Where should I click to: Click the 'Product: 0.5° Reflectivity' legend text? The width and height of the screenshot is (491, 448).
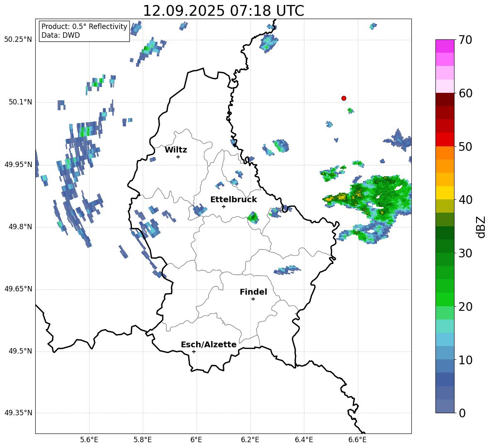84,26
